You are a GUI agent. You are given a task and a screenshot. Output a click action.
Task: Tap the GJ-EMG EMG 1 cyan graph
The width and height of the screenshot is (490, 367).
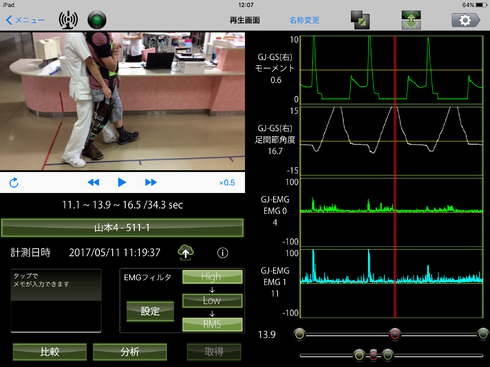tap(392, 283)
